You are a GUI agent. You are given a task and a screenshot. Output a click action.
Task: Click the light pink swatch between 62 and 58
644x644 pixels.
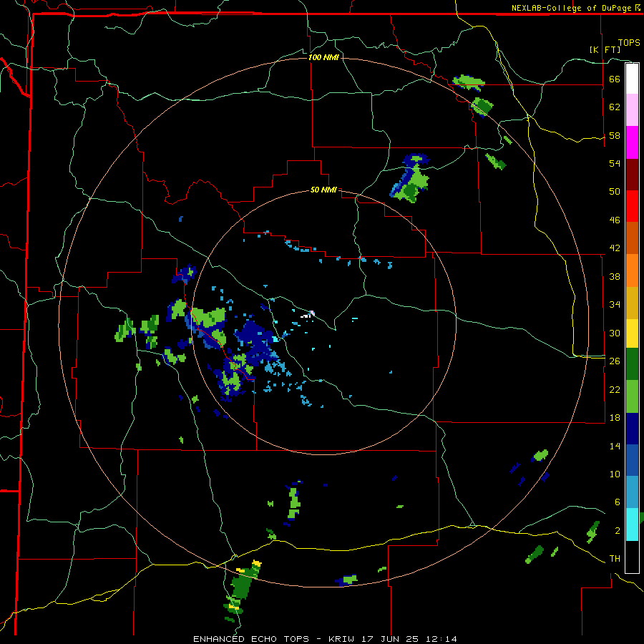(x=632, y=110)
